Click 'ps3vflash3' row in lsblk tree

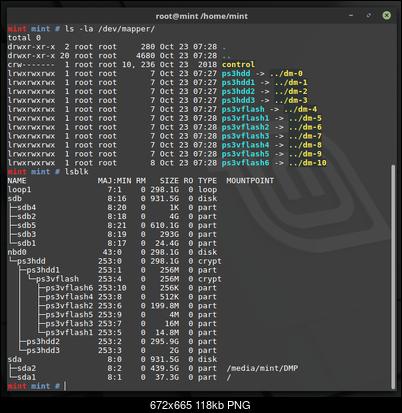click(x=69, y=324)
